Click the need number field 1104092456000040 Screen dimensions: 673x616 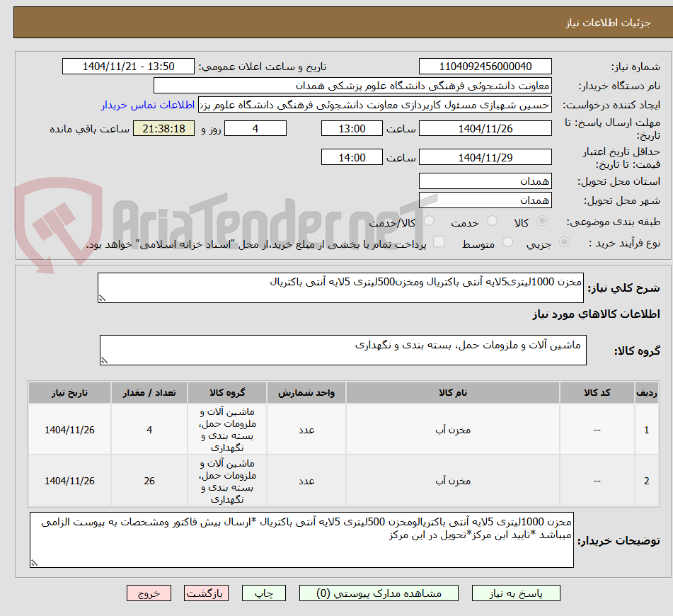point(485,67)
